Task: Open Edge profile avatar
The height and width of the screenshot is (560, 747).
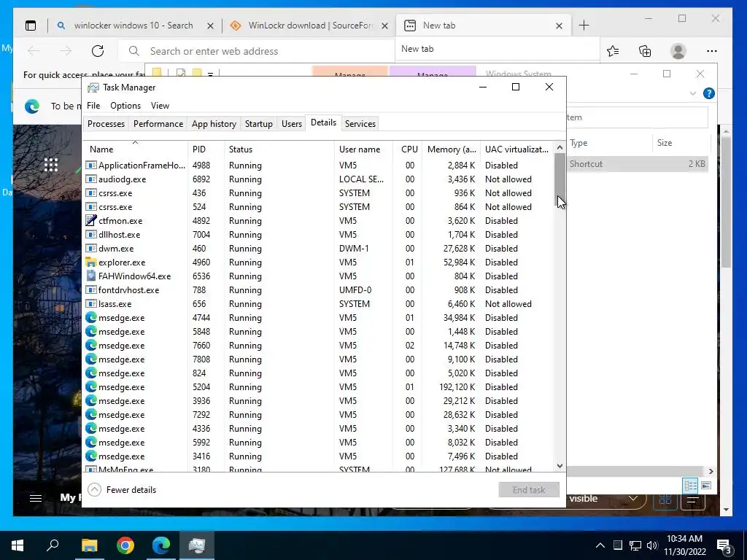Action: [x=678, y=51]
